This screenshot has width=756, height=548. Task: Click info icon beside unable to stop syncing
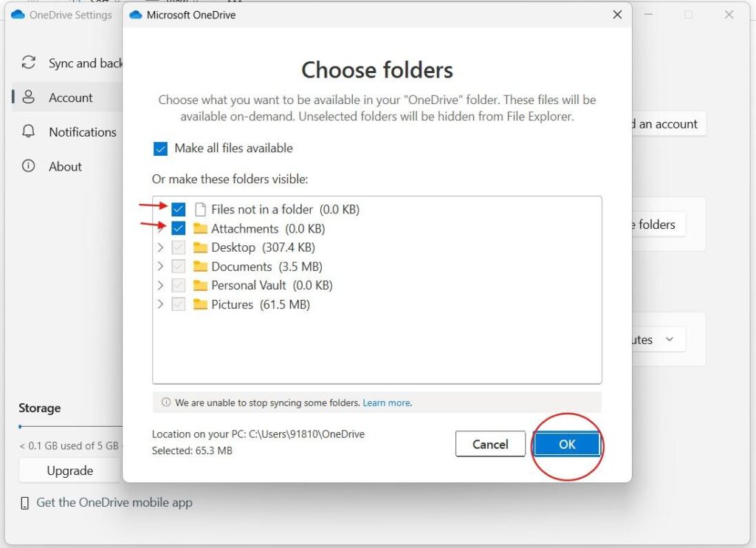pyautogui.click(x=166, y=403)
